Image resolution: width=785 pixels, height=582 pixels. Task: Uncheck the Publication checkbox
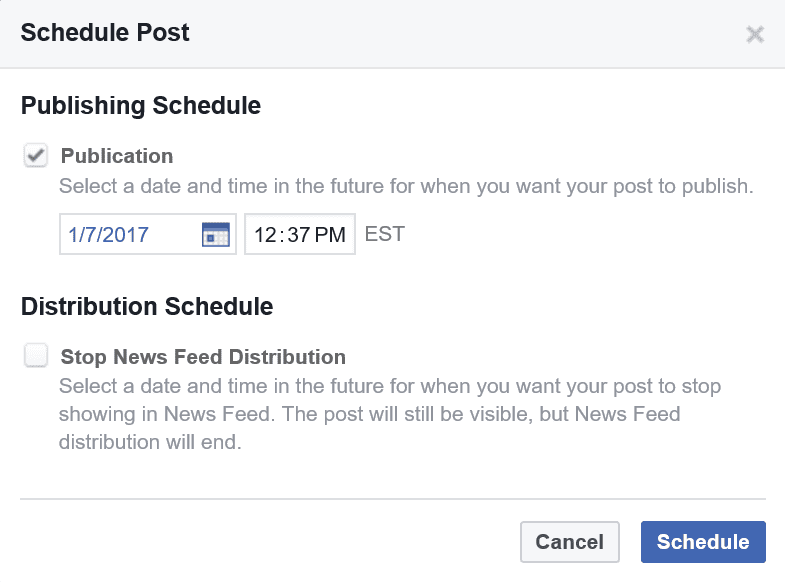tap(36, 155)
